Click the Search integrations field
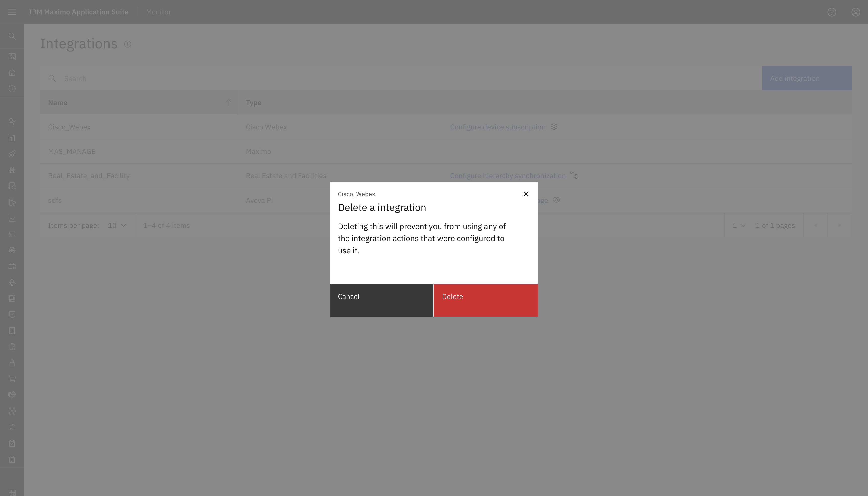This screenshot has height=496, width=868. (x=401, y=78)
